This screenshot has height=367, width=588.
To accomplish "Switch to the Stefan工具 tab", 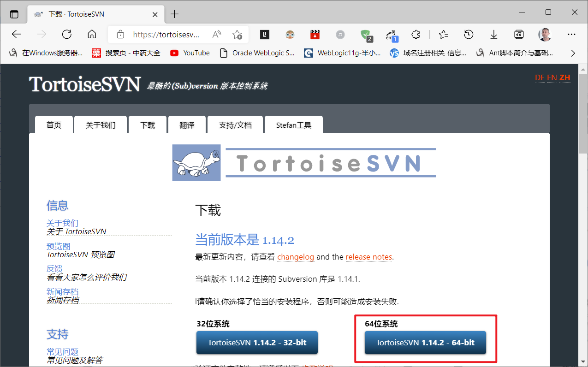I will tap(294, 124).
